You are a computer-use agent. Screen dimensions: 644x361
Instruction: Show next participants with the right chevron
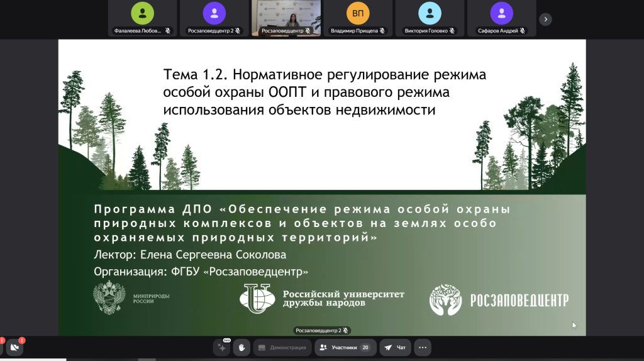(x=545, y=19)
